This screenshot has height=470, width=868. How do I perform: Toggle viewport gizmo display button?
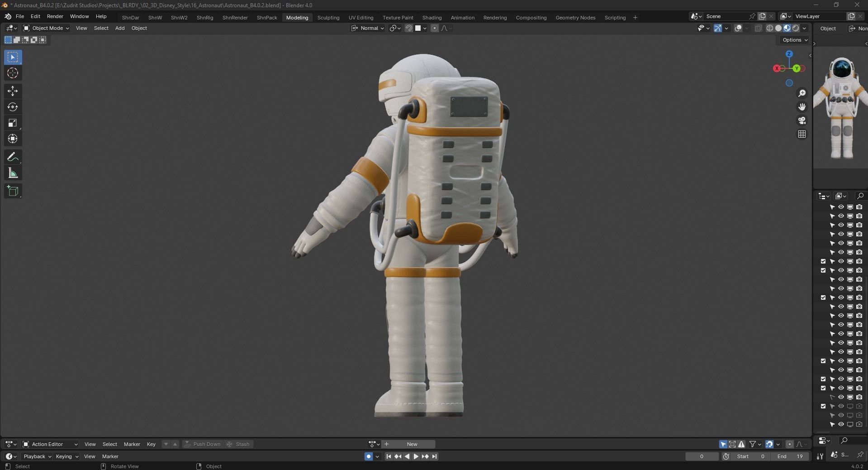tap(718, 28)
